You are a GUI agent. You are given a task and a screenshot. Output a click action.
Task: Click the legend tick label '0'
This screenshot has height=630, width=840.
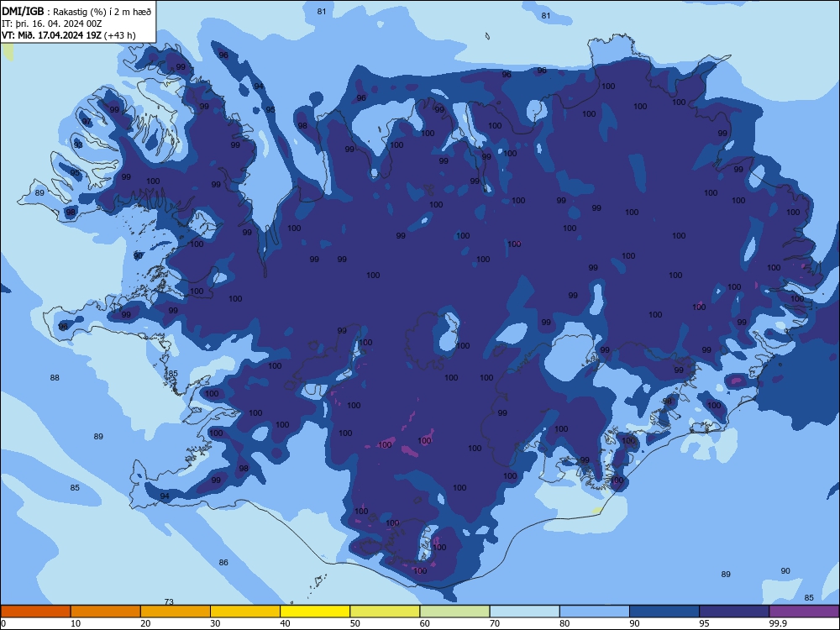pos(3,623)
